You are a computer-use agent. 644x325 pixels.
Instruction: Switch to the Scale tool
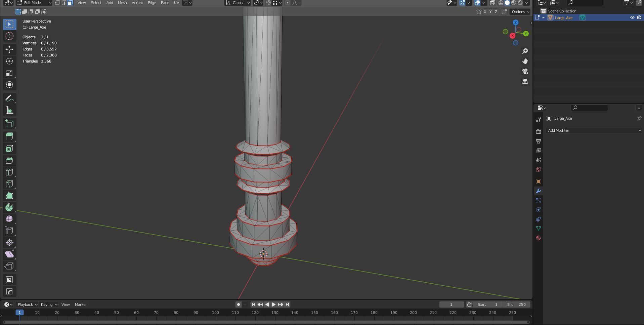(9, 73)
